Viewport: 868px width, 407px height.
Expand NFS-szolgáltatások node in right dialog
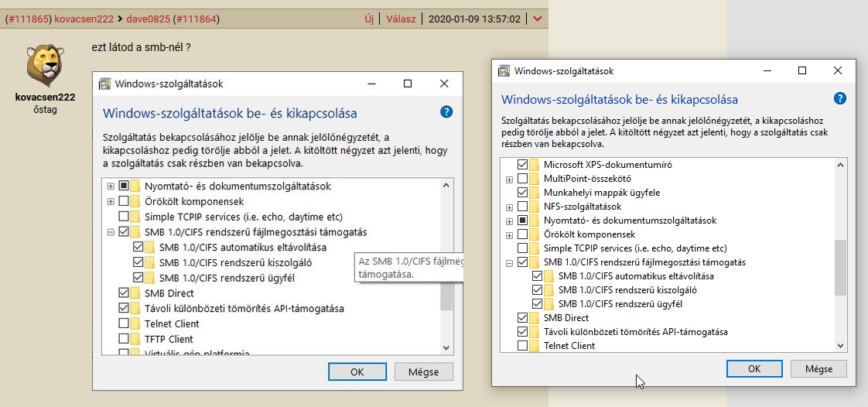pyautogui.click(x=509, y=207)
